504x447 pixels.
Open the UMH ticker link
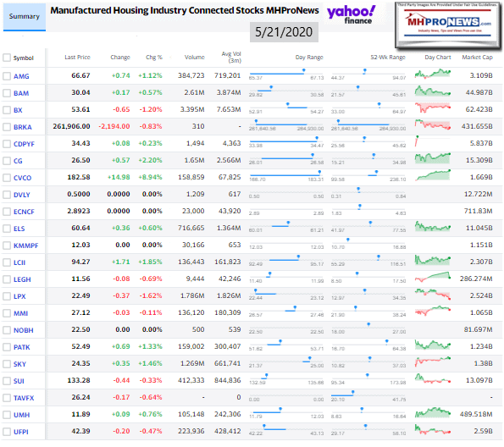tap(21, 415)
